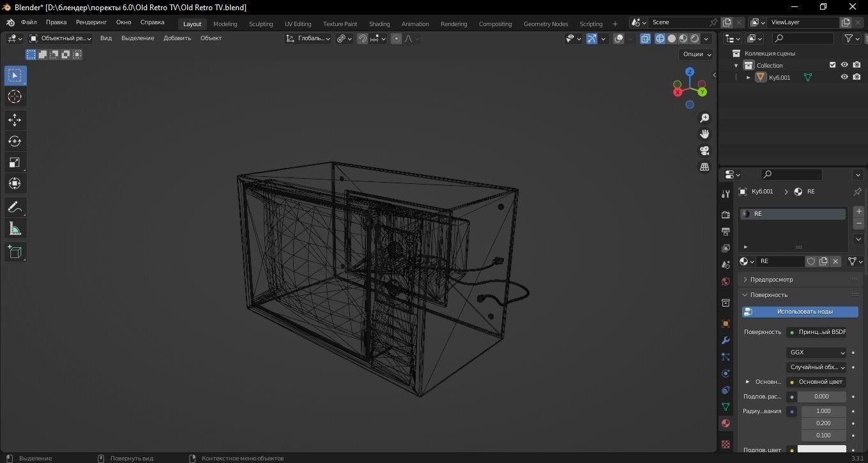The image size is (868, 463).
Task: Open the Modifiers wrench tab
Action: point(726,340)
